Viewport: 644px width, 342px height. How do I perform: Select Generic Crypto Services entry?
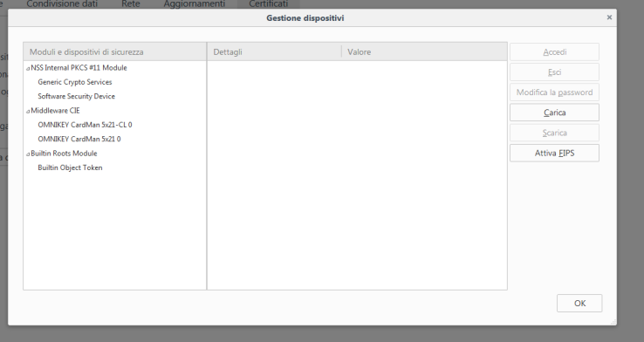[x=75, y=82]
